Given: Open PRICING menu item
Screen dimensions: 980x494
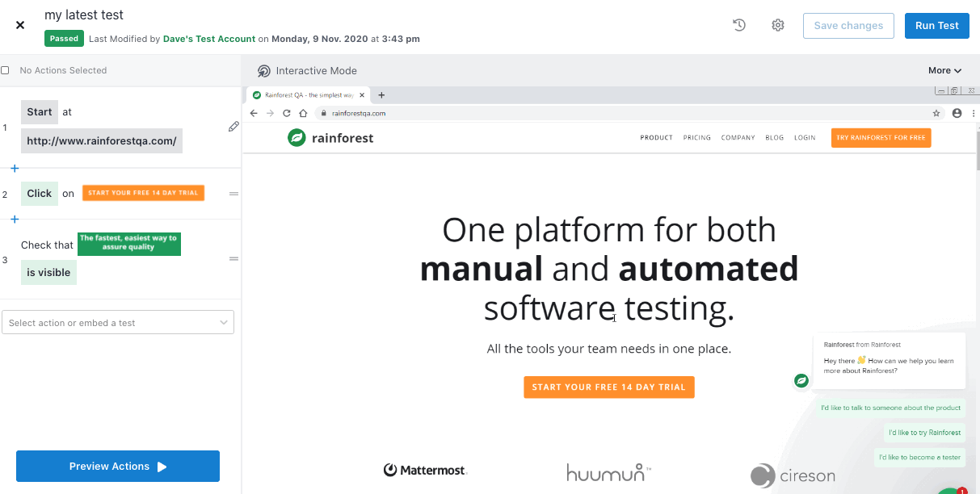Looking at the screenshot, I should [x=697, y=138].
